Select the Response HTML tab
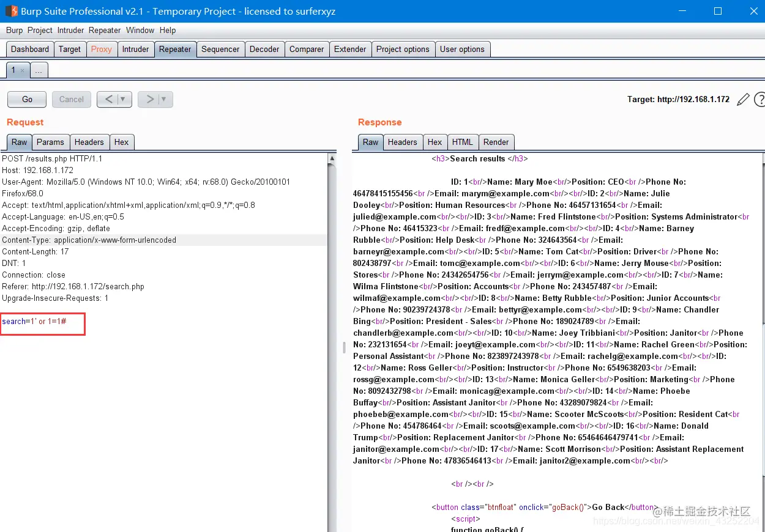Screen dimensions: 765x532 [x=463, y=142]
